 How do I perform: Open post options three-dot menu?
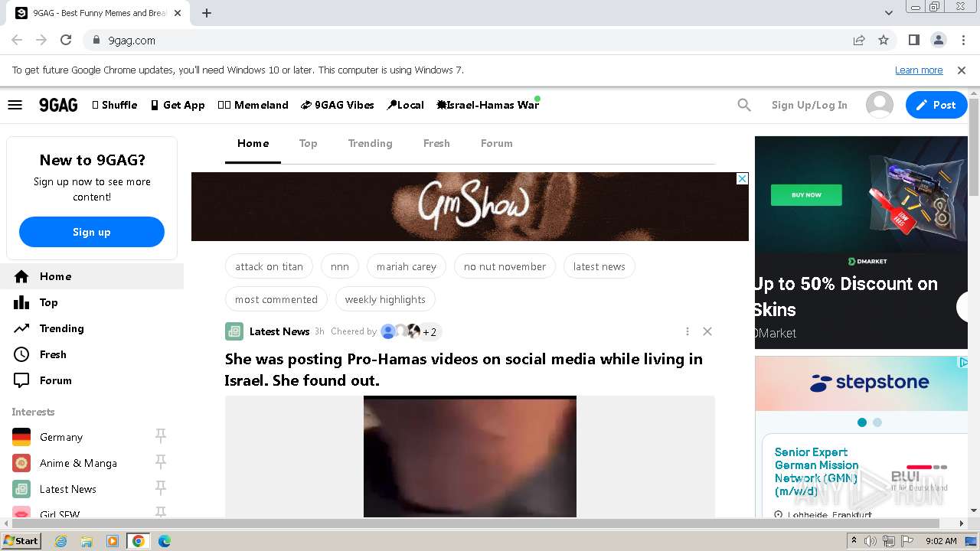point(687,331)
